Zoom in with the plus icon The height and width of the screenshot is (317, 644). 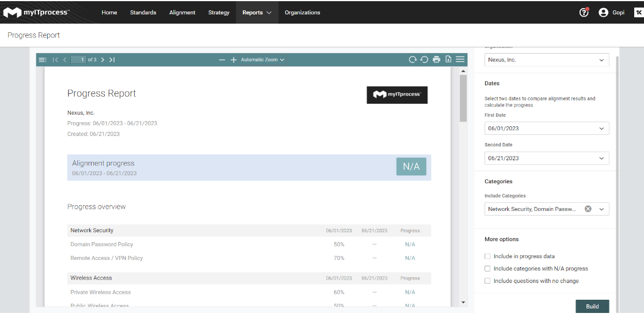pos(234,60)
